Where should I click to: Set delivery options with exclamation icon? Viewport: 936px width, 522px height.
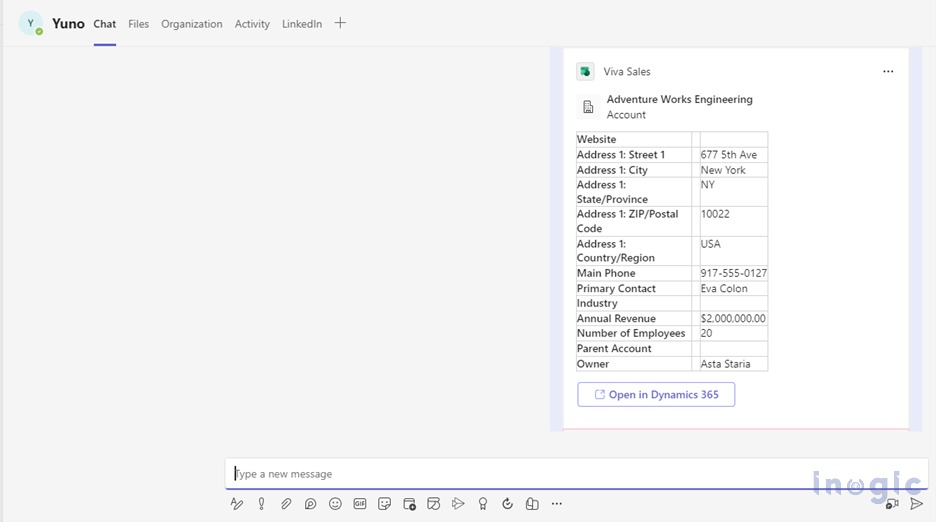pyautogui.click(x=261, y=504)
